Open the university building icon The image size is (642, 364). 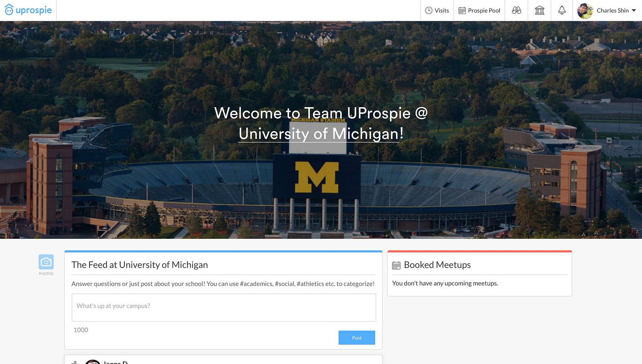(x=540, y=10)
